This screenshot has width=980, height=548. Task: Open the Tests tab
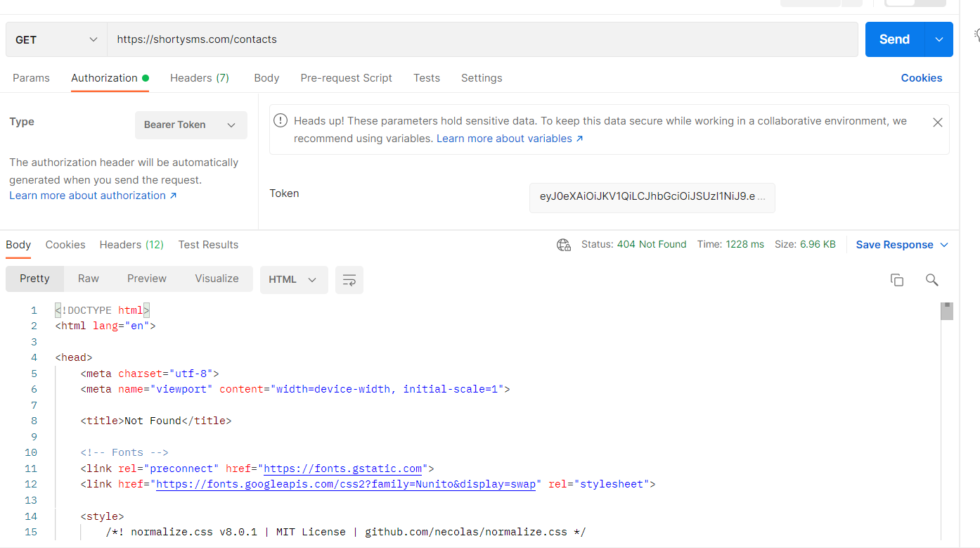[427, 78]
